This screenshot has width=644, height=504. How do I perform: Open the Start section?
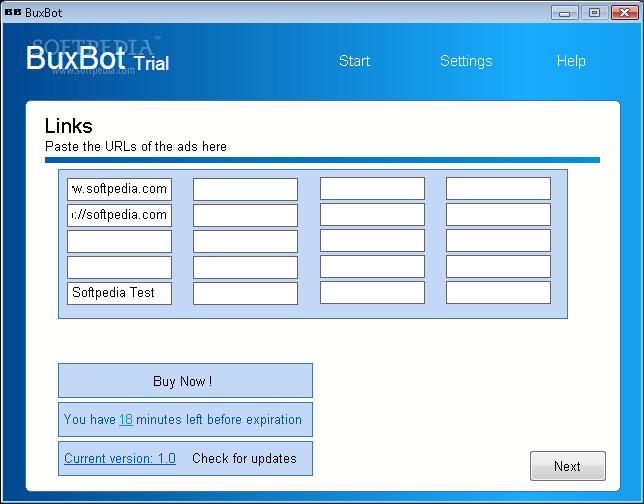pos(354,61)
